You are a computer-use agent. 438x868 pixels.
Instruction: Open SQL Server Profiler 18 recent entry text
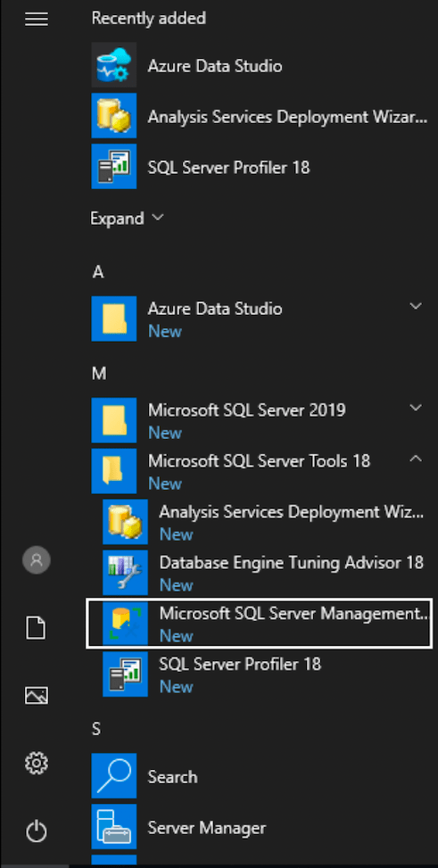[x=228, y=167]
